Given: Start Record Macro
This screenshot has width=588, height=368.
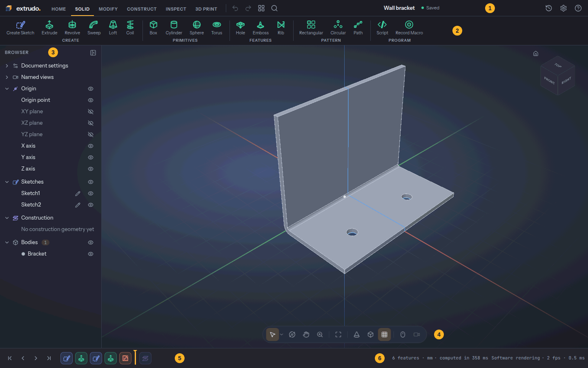Looking at the screenshot, I should (409, 28).
